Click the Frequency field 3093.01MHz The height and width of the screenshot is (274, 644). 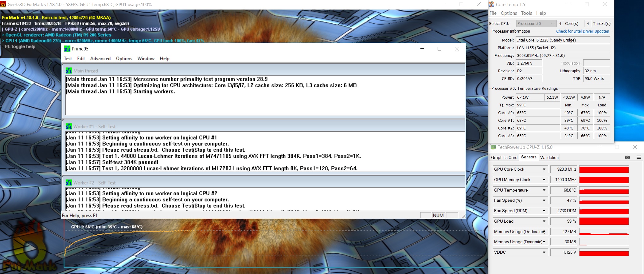pos(563,56)
